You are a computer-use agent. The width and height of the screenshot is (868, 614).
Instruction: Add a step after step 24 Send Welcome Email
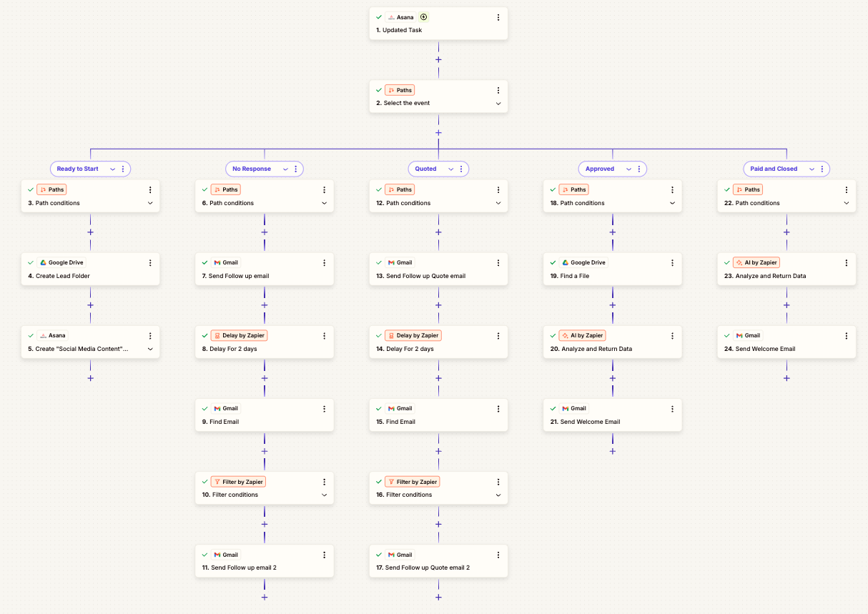[x=786, y=378]
